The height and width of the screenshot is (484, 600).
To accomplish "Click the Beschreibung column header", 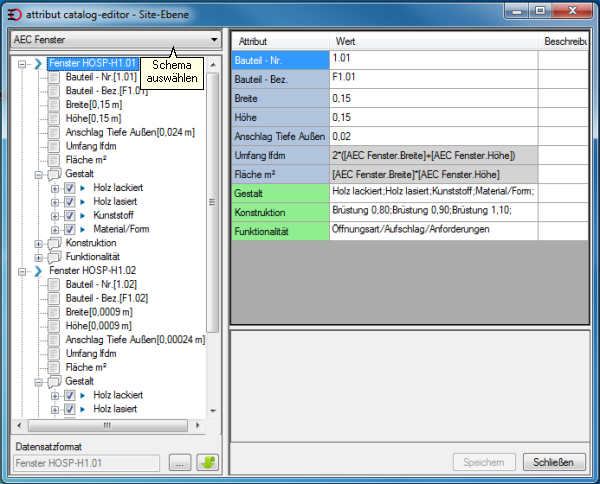I will pyautogui.click(x=563, y=41).
